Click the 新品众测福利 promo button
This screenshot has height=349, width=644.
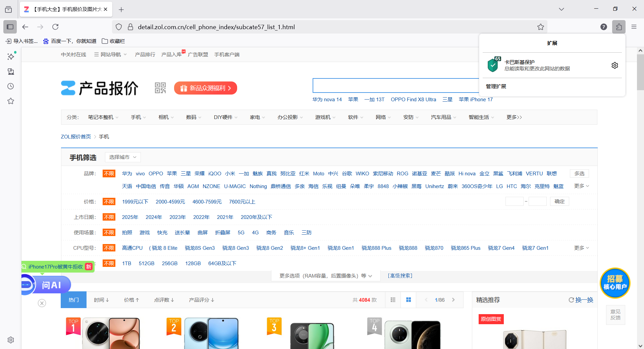[205, 88]
